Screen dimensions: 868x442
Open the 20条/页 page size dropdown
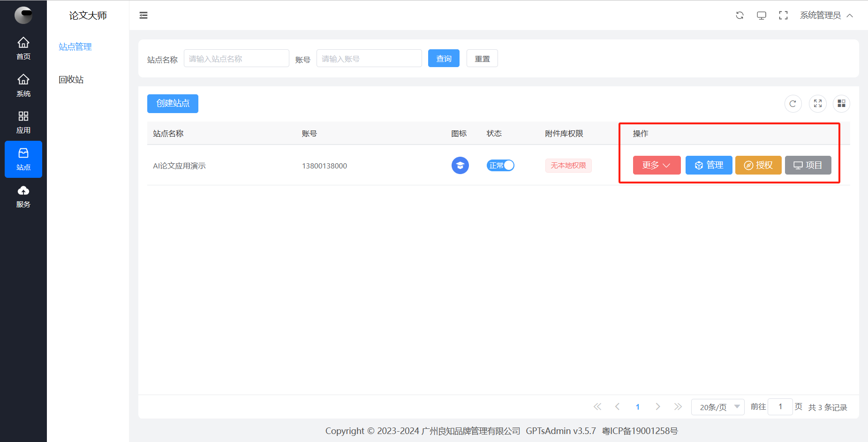tap(717, 407)
